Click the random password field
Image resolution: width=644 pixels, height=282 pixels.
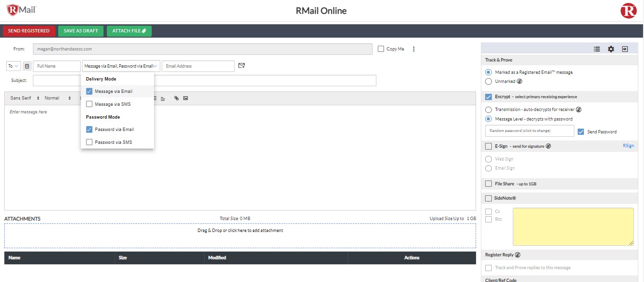(530, 131)
